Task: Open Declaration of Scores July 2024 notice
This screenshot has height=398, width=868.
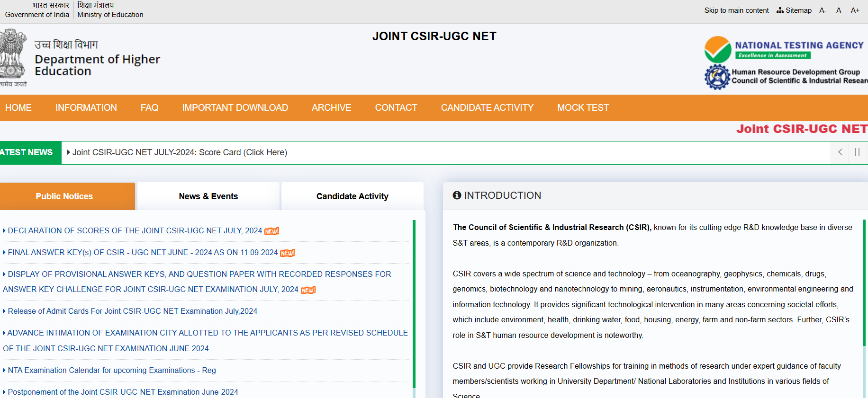Action: (135, 231)
